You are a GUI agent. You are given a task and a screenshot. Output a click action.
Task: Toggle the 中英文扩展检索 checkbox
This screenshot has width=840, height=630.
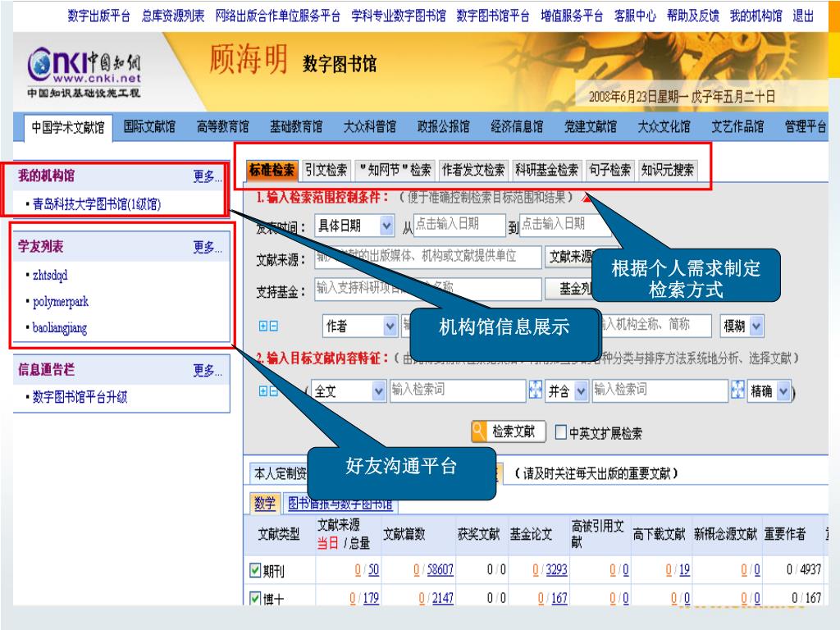pos(560,431)
